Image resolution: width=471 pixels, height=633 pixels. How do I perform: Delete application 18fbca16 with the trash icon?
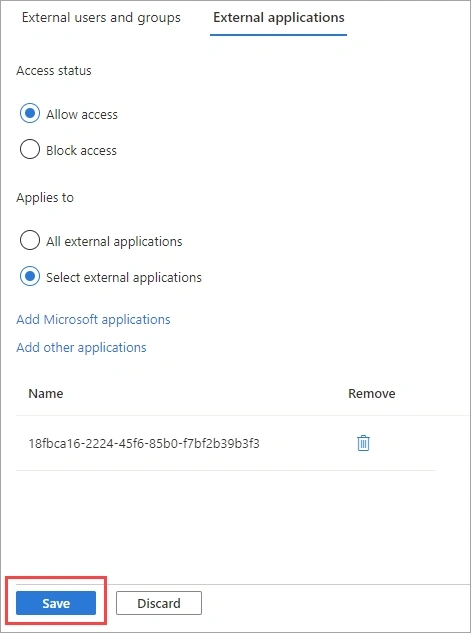[x=363, y=443]
